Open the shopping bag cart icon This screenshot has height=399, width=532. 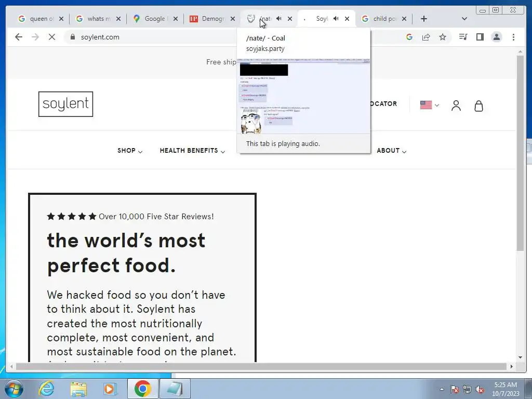coord(478,106)
